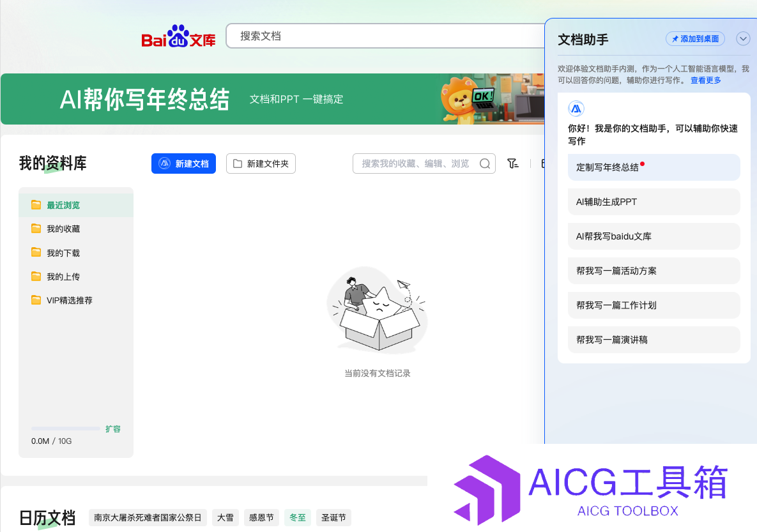Open 我的收藏 in the sidebar
The image size is (757, 532).
tap(76, 229)
